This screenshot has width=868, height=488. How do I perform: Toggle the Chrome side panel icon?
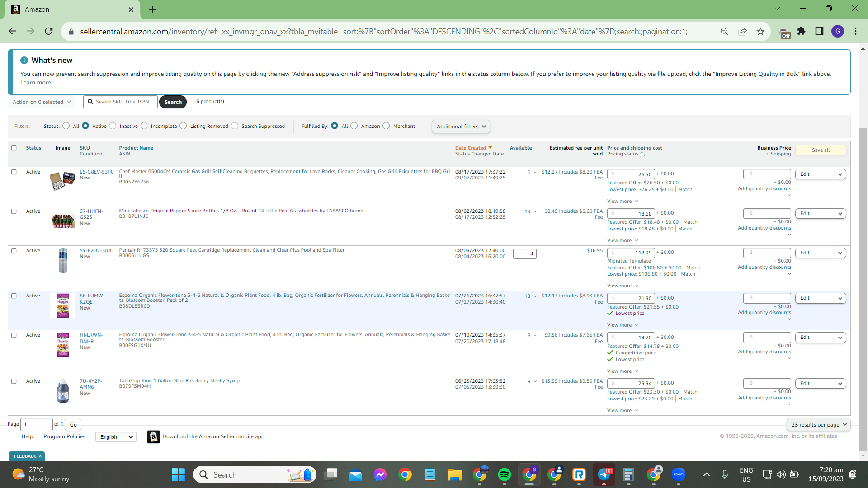pos(819,31)
